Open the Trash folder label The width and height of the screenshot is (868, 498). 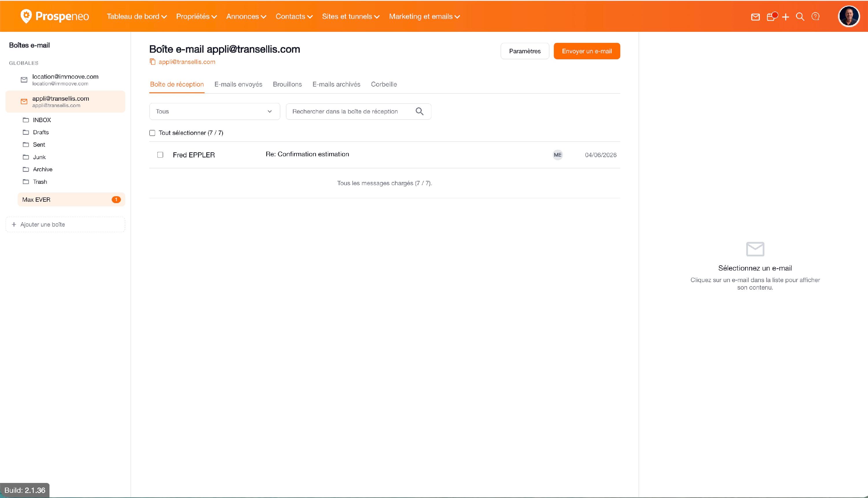(40, 182)
